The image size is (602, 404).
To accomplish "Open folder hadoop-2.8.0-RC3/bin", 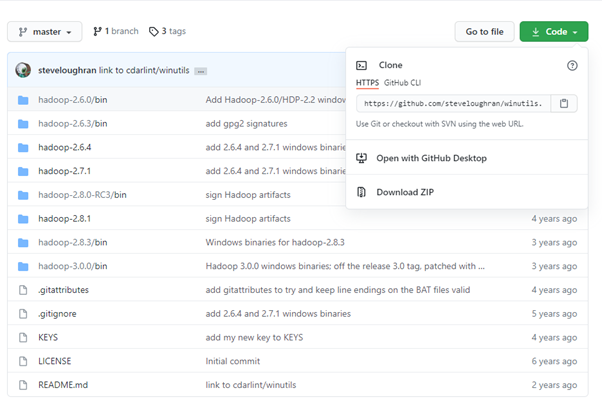I will point(82,195).
